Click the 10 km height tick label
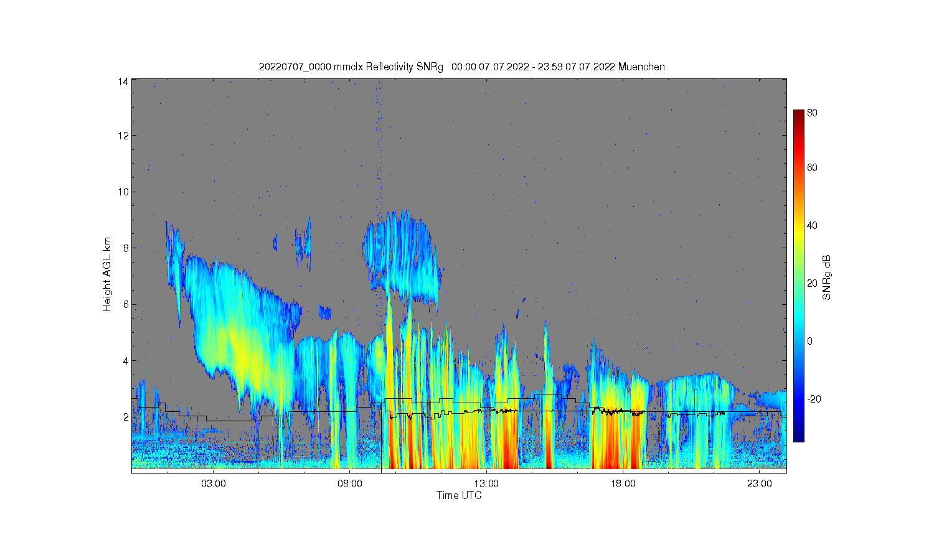 pyautogui.click(x=123, y=192)
